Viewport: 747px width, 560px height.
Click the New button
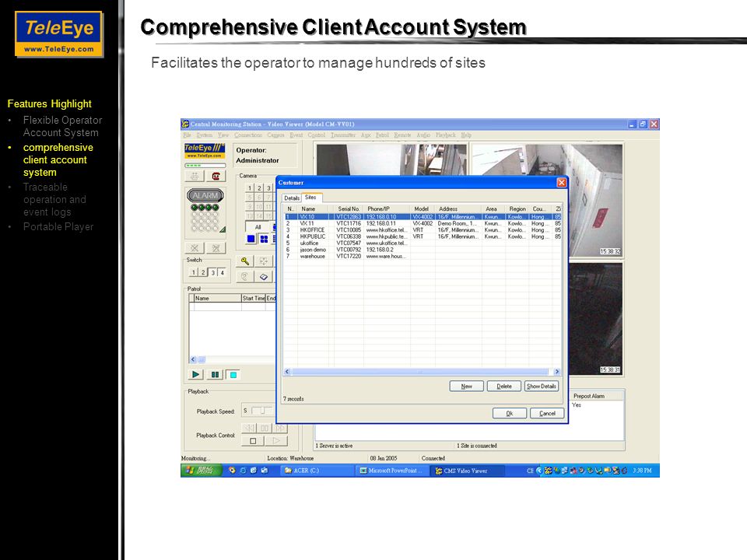466,387
